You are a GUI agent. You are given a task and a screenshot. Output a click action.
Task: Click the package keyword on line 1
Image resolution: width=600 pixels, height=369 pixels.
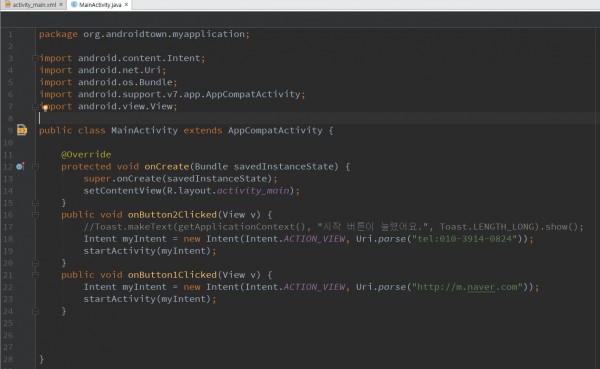58,34
